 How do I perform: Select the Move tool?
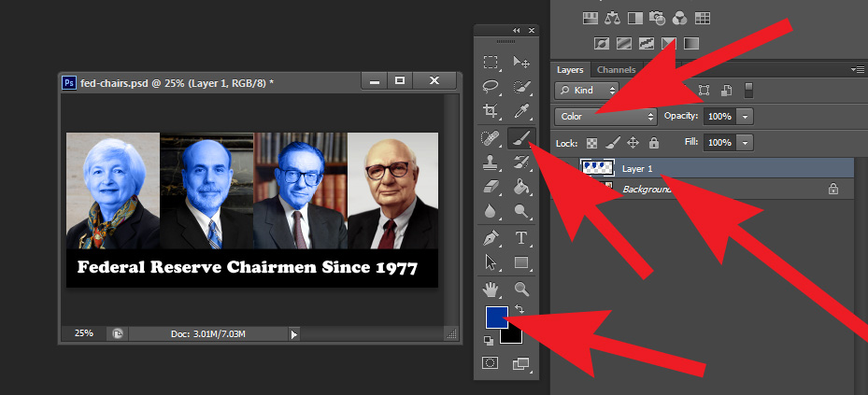pos(521,62)
